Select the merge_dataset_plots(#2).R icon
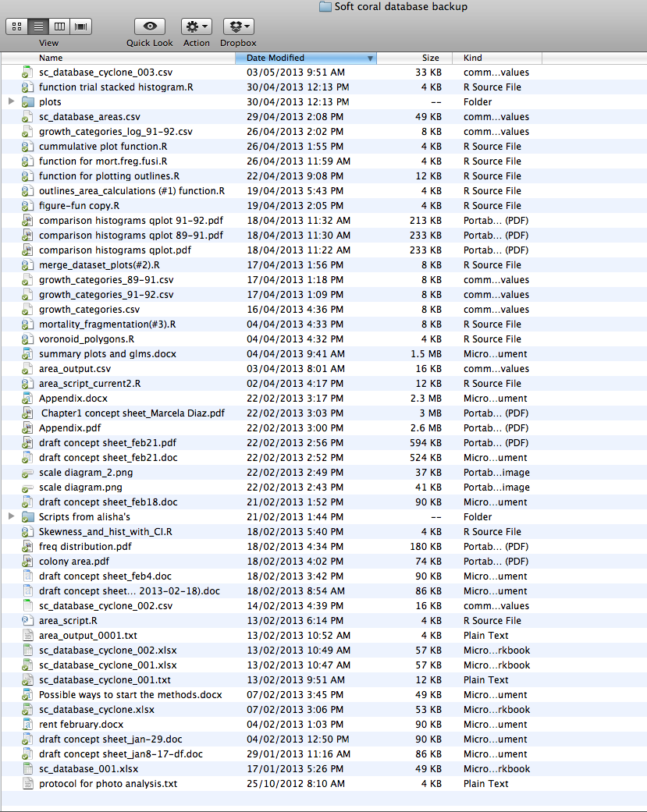This screenshot has width=647, height=812. (27, 265)
